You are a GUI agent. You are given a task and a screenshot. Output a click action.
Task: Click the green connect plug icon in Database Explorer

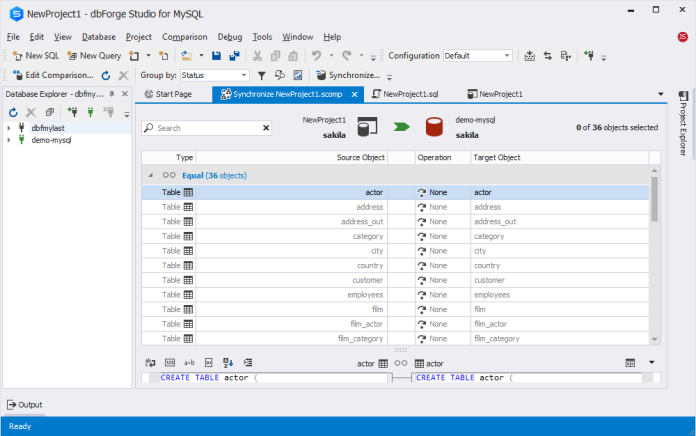tap(91, 113)
